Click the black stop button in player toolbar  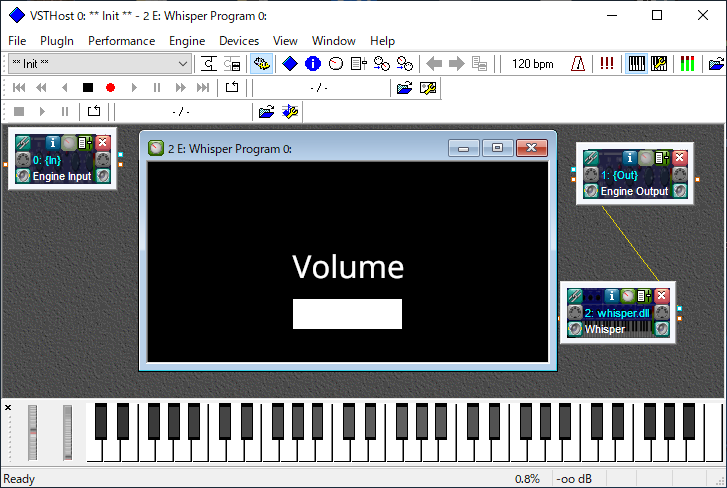point(88,88)
